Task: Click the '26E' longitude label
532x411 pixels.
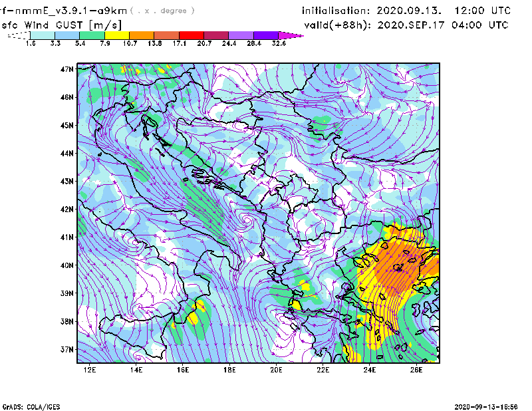Action: pyautogui.click(x=416, y=370)
